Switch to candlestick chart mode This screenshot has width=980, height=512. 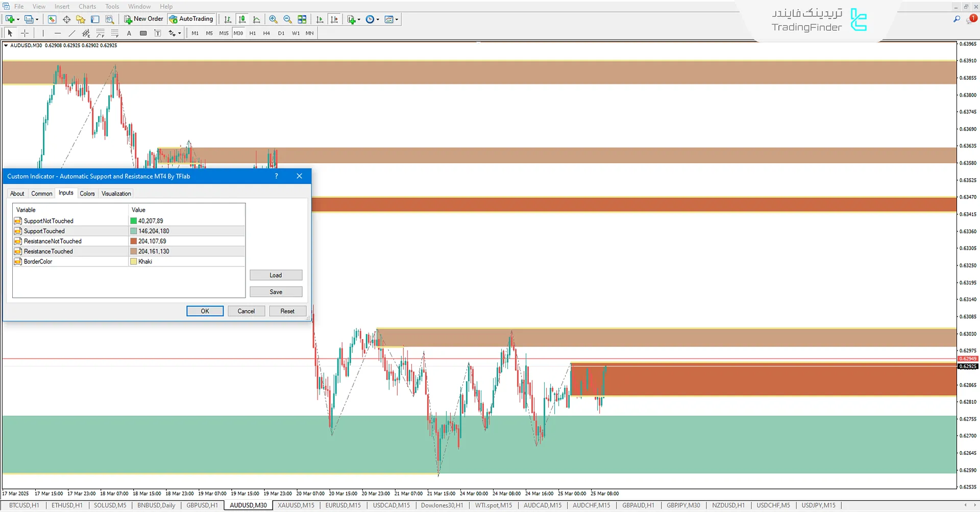pyautogui.click(x=242, y=19)
